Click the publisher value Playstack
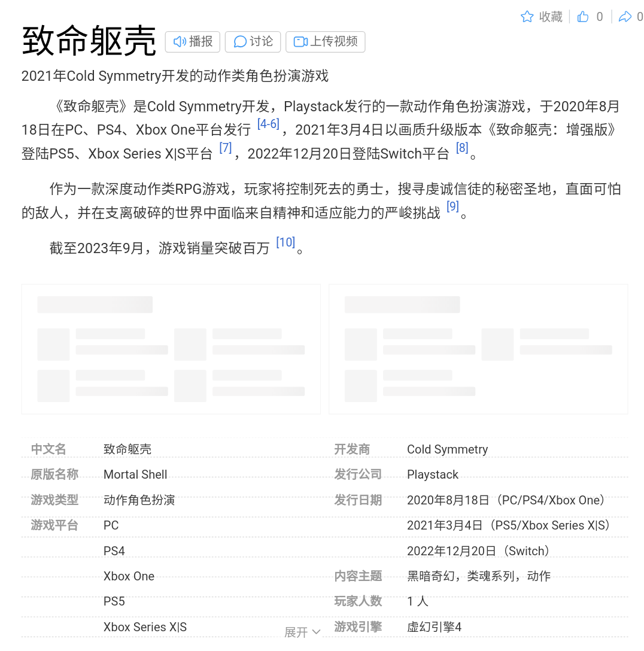The image size is (644, 651). (433, 474)
